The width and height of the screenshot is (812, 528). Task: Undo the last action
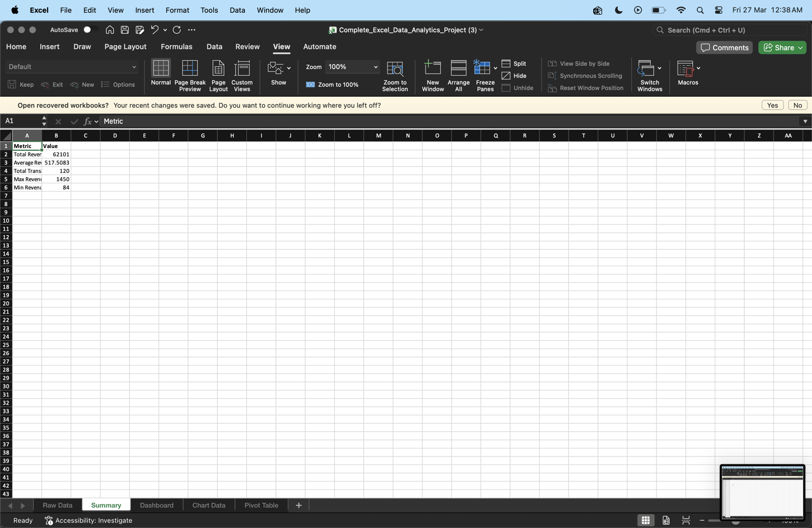click(155, 30)
